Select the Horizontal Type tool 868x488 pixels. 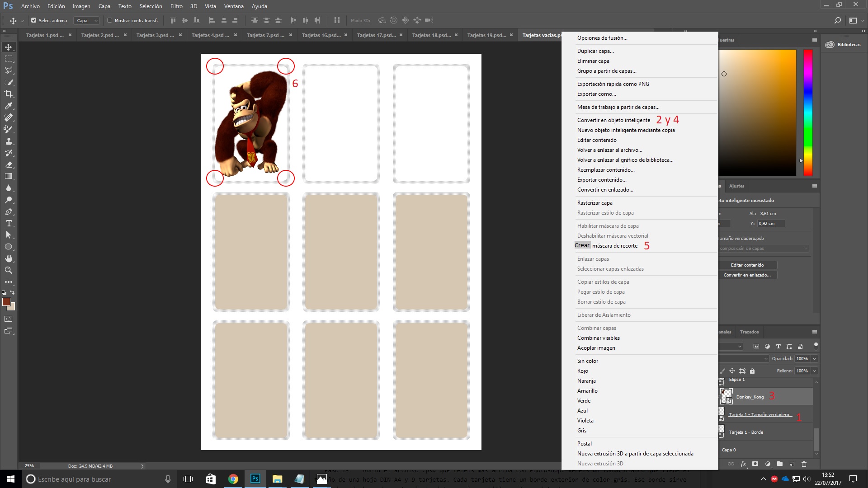point(9,224)
